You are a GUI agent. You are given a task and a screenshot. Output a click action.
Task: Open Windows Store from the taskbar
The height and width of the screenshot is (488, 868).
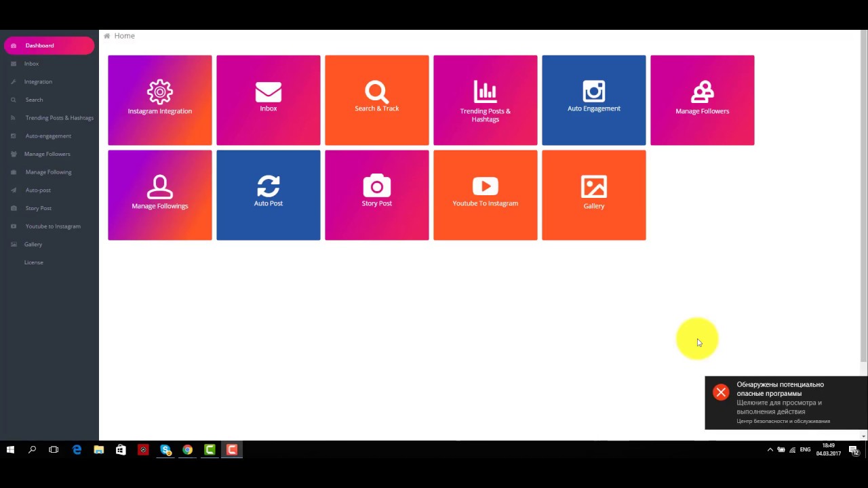tap(121, 449)
